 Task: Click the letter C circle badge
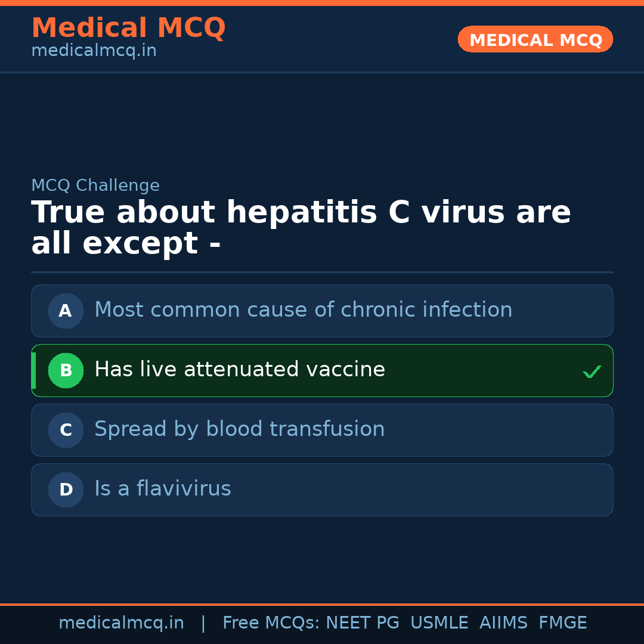click(66, 430)
